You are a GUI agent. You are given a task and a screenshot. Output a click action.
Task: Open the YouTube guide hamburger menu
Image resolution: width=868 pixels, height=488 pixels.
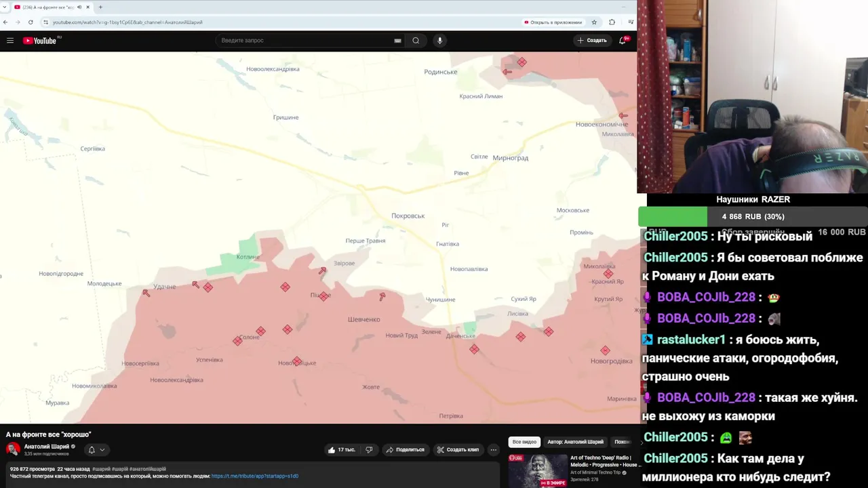pyautogui.click(x=10, y=41)
